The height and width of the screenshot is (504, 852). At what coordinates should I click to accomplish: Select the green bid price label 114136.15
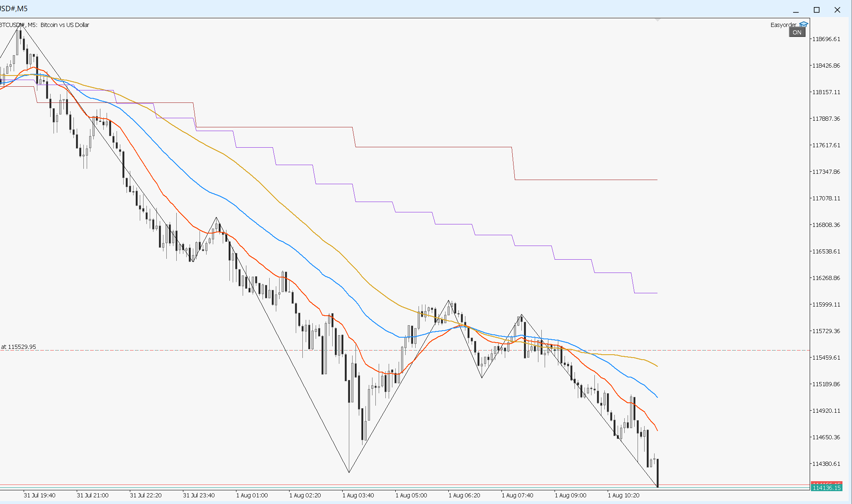pyautogui.click(x=827, y=488)
